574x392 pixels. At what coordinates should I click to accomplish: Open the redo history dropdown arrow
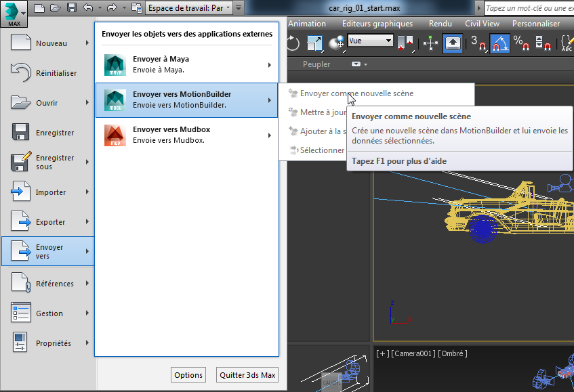pyautogui.click(x=124, y=7)
